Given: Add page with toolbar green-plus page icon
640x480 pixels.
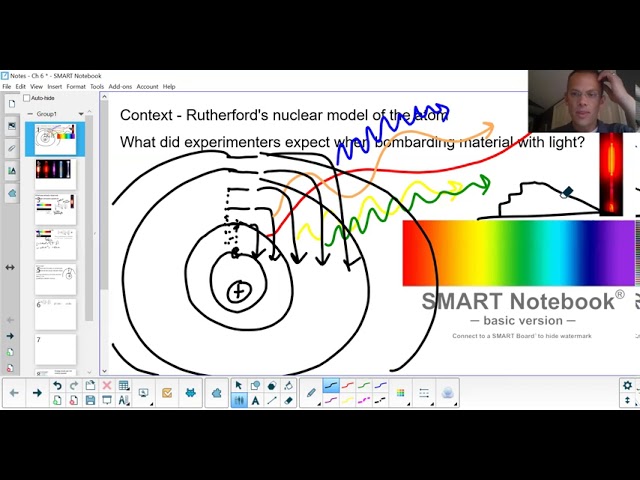Looking at the screenshot, I should point(57,400).
